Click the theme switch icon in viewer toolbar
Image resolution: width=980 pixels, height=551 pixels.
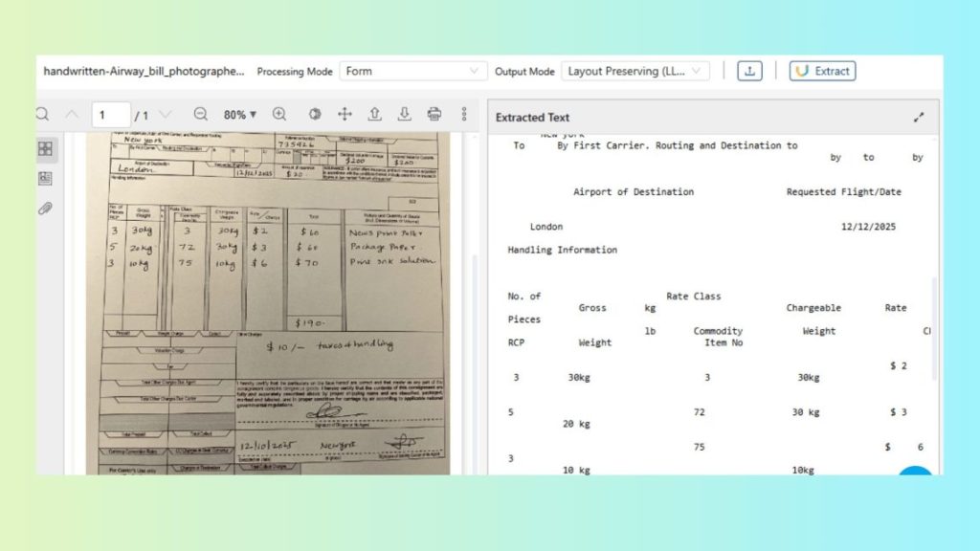315,114
